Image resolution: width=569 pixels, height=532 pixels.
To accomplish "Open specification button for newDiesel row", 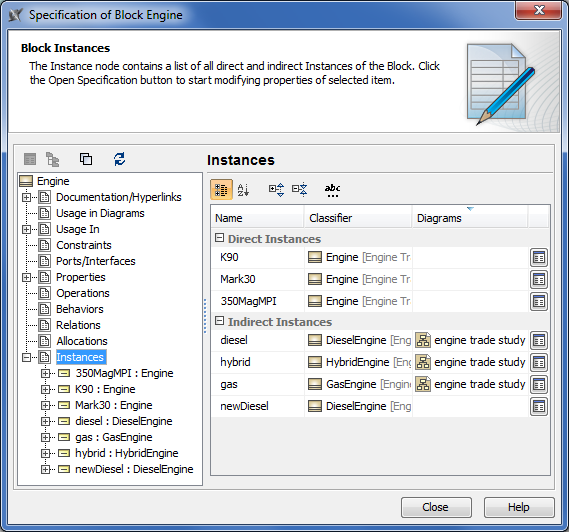I will (539, 406).
